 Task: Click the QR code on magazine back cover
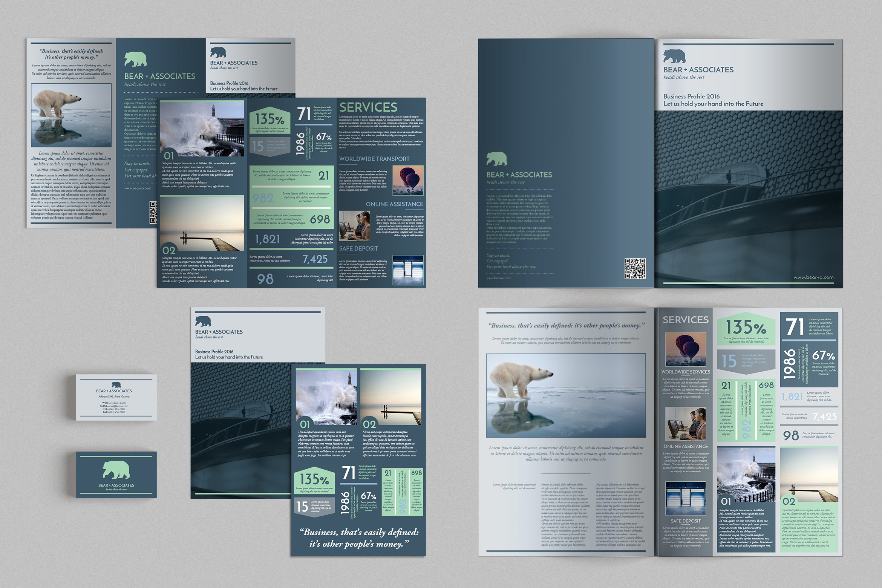[x=635, y=268]
